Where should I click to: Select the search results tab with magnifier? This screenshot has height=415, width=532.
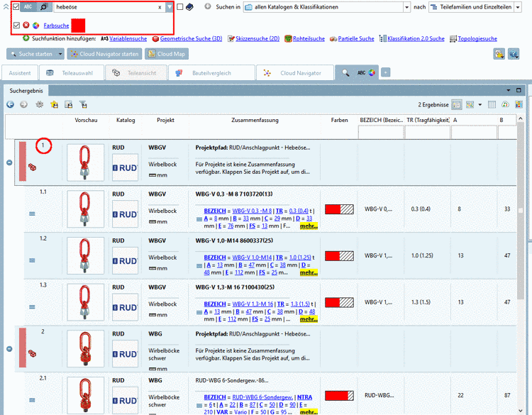pyautogui.click(x=357, y=72)
